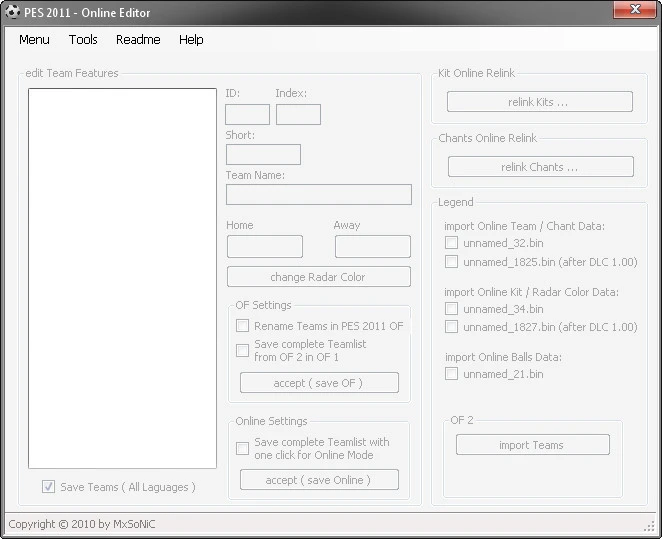Check Save complete Teamlist from OF 2
This screenshot has width=662, height=539.
click(x=242, y=350)
